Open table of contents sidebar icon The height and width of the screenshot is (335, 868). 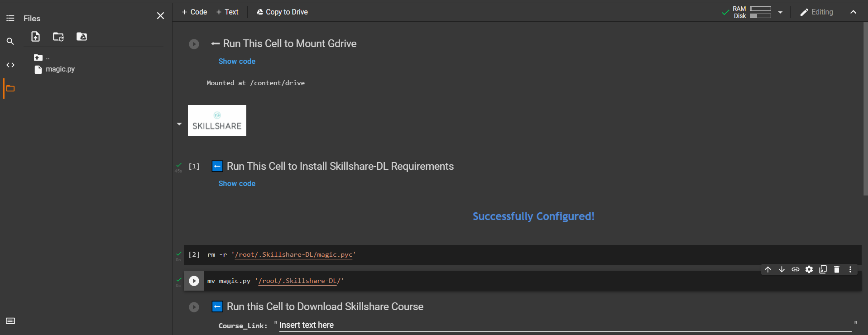point(10,18)
